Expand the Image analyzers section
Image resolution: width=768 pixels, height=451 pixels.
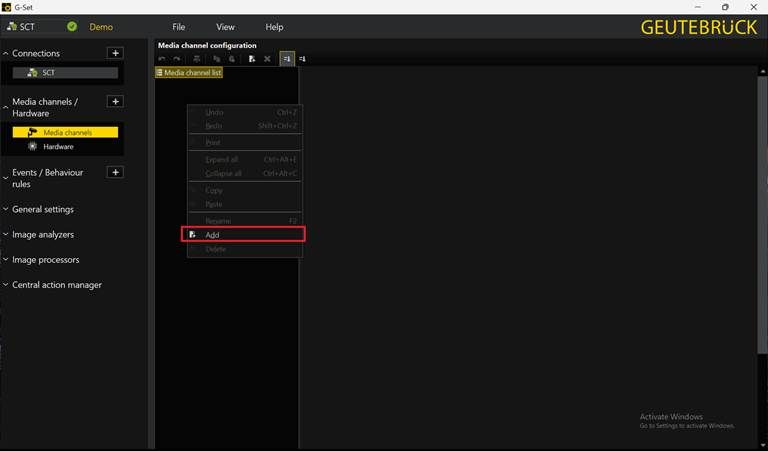[x=5, y=235]
